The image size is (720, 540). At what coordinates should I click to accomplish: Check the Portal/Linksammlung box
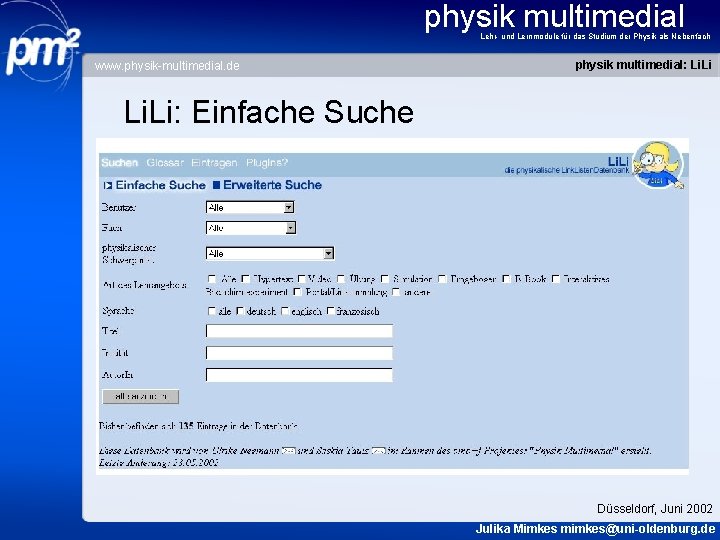298,292
